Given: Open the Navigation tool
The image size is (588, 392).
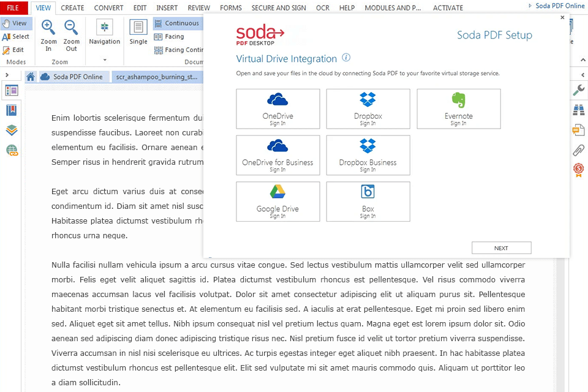Looking at the screenshot, I should (105, 32).
